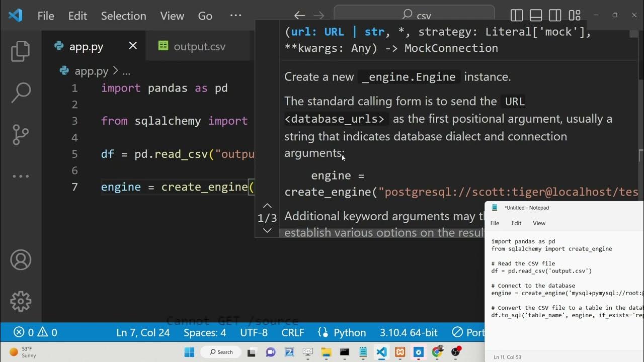Show next signature with the down arrow
Screen dimensions: 644x362
267,230
